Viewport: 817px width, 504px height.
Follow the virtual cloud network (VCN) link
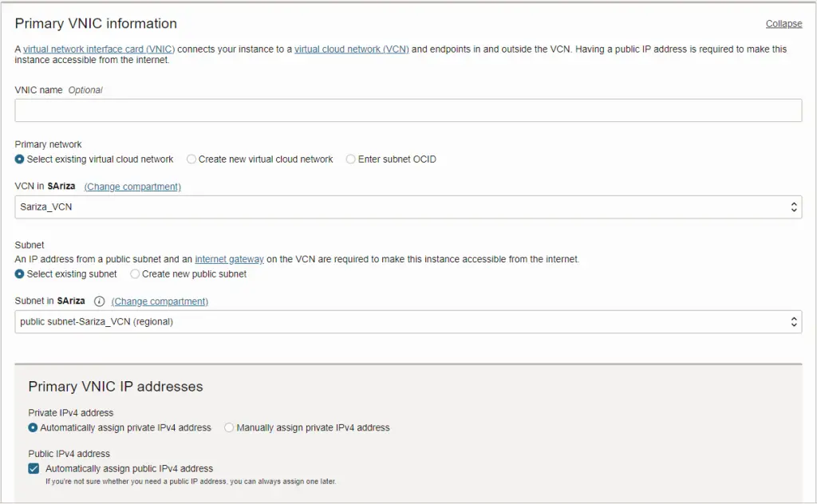click(353, 49)
